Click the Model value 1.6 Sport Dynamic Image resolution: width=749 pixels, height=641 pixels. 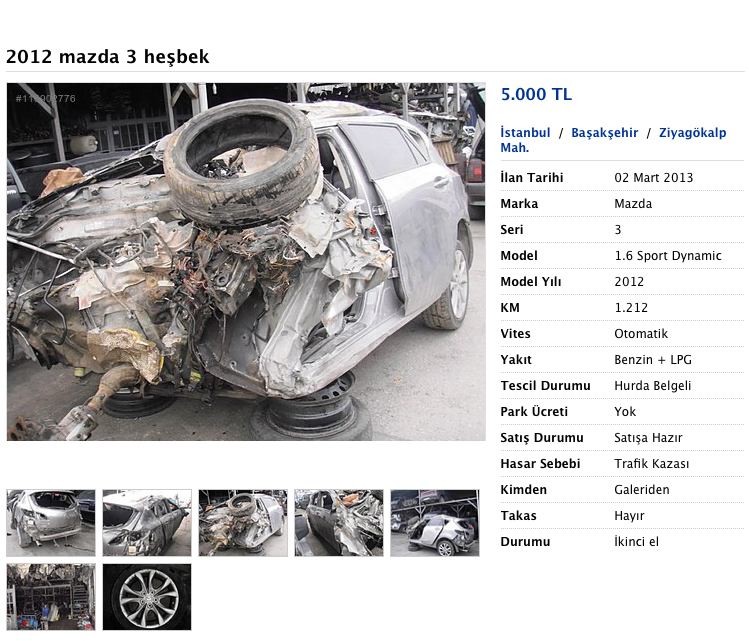(668, 256)
